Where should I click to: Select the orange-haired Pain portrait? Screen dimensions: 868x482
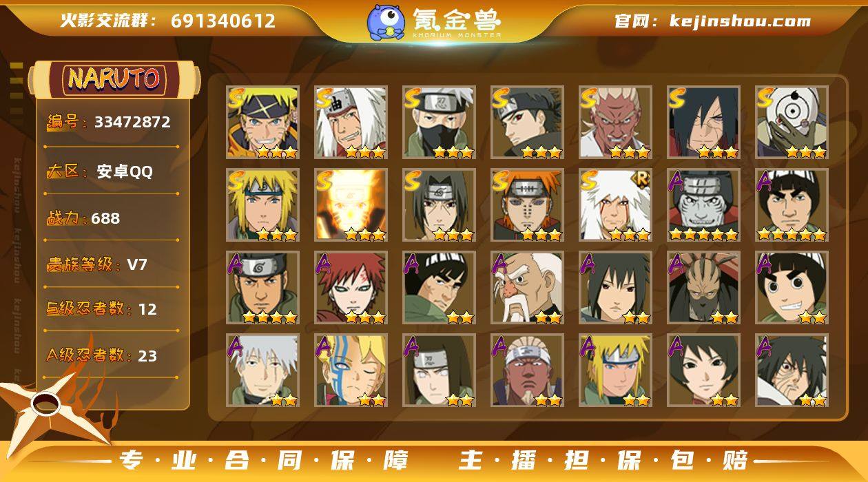(x=528, y=205)
